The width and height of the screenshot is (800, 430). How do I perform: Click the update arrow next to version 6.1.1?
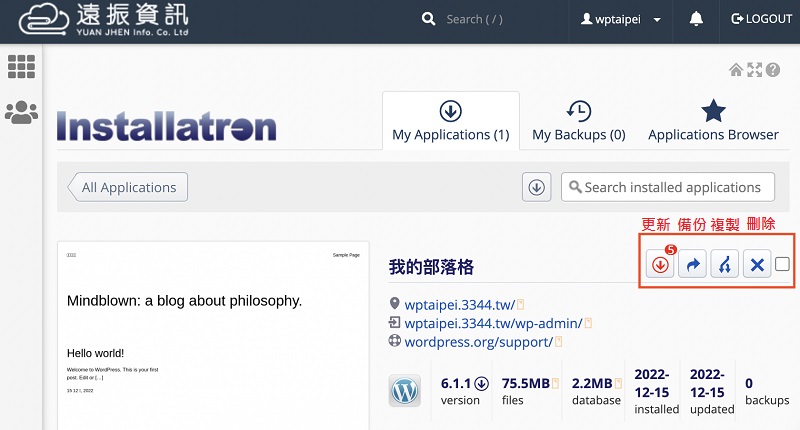tap(481, 384)
